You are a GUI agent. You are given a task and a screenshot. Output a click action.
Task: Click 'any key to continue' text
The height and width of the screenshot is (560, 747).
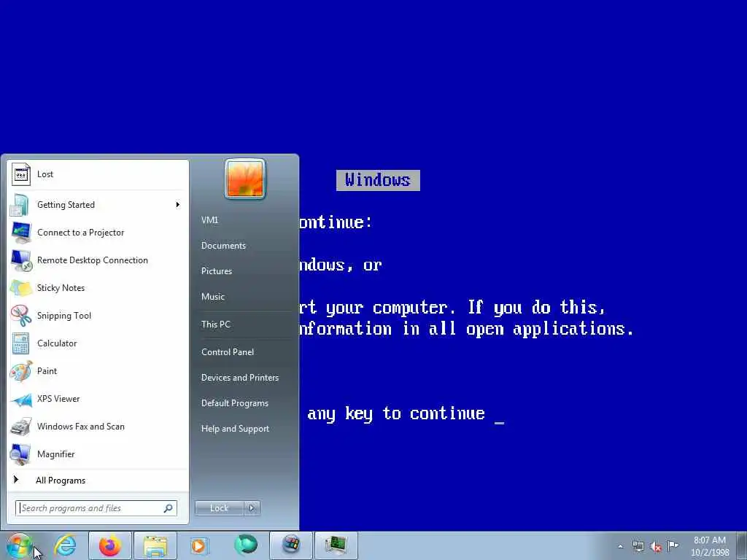tap(396, 413)
